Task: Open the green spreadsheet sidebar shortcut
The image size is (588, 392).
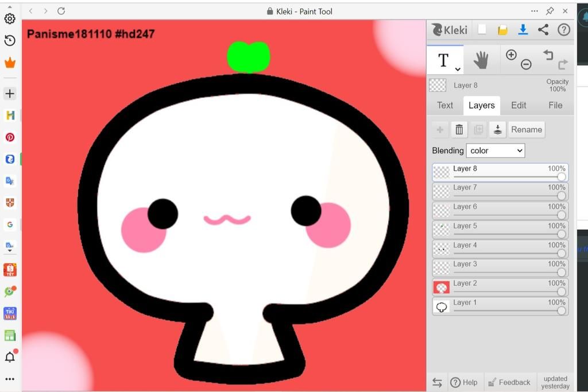Action: [x=10, y=335]
